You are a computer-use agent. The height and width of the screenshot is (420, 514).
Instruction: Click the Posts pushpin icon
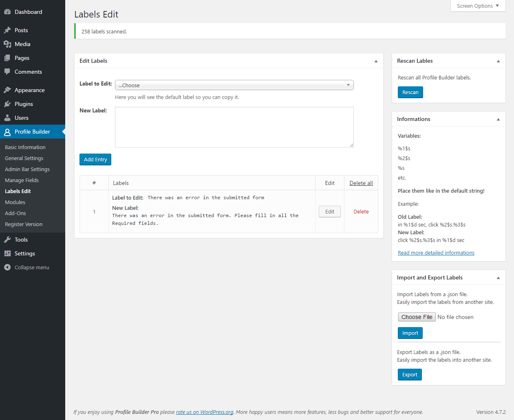coord(7,30)
